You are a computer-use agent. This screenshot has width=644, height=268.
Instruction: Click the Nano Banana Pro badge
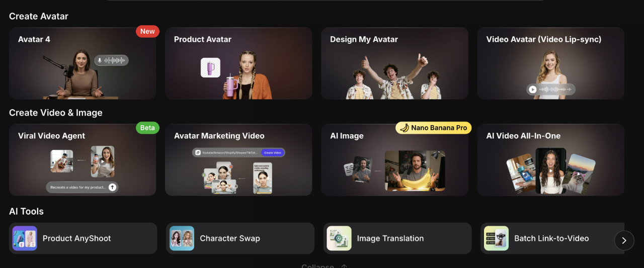pos(433,128)
